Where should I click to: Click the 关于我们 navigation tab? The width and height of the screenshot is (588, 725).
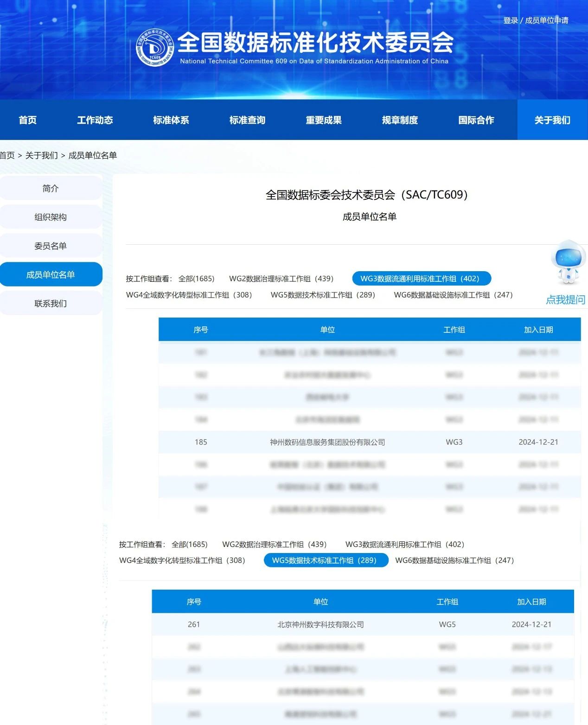click(x=552, y=120)
